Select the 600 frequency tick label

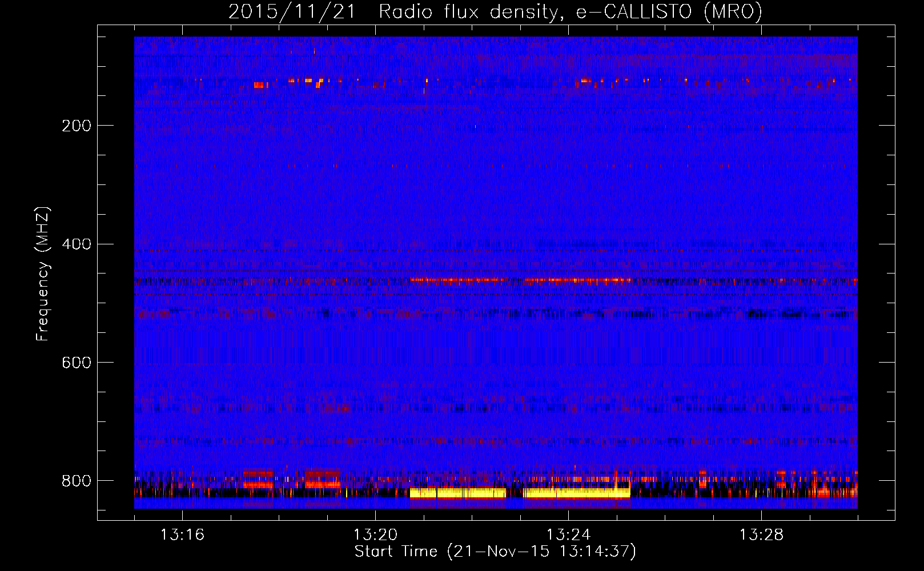coord(76,363)
